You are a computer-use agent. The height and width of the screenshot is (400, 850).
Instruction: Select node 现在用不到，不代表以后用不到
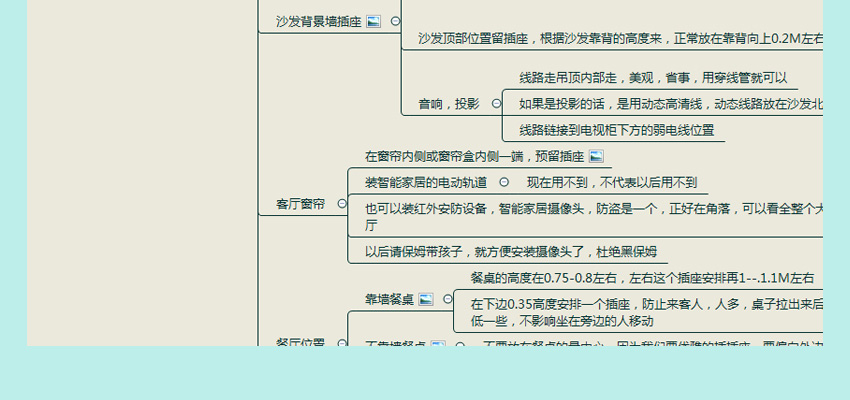tap(612, 183)
